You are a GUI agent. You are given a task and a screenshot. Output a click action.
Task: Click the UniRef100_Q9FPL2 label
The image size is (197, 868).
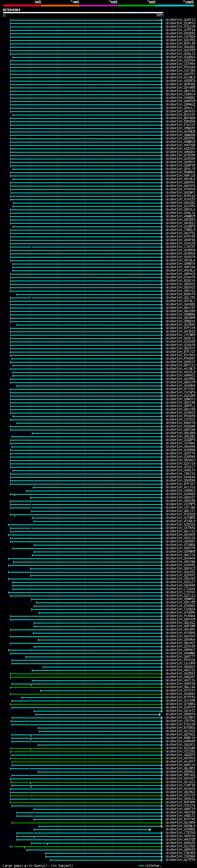[180, 406]
